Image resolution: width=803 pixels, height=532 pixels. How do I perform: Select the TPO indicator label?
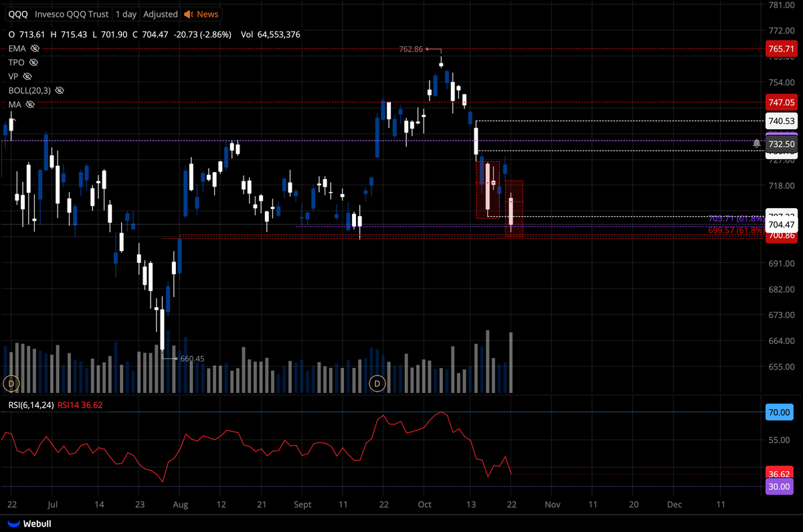tap(16, 62)
